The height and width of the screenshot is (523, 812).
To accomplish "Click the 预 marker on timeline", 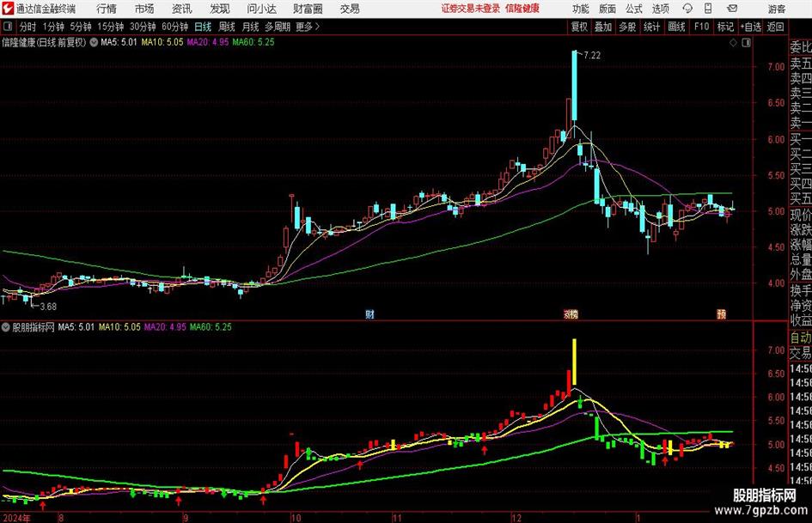I will (x=722, y=314).
